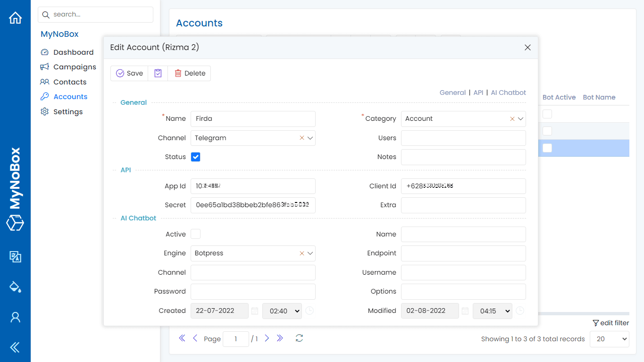Open the Home icon in the sidebar
This screenshot has width=644, height=362.
click(x=15, y=17)
